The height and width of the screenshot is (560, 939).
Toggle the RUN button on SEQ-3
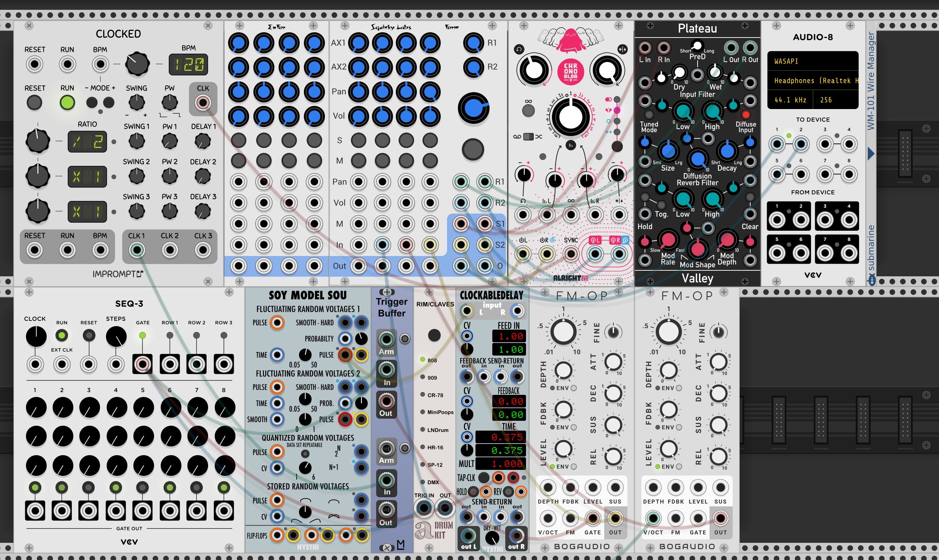(x=61, y=335)
